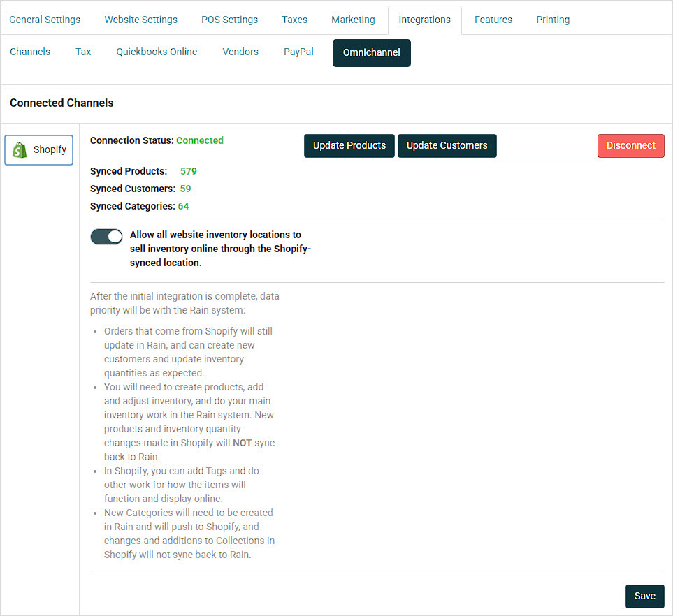Viewport: 673px width, 616px height.
Task: Disconnect the Shopify channel
Action: click(x=631, y=146)
